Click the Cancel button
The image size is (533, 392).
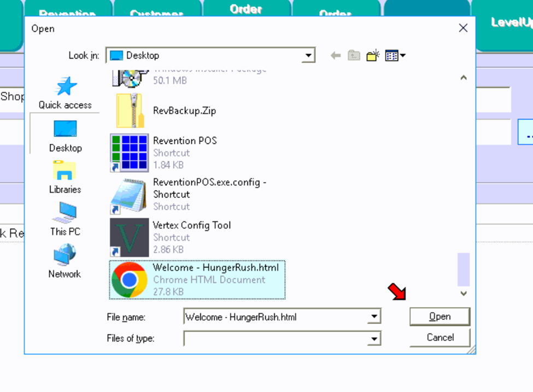(x=440, y=337)
